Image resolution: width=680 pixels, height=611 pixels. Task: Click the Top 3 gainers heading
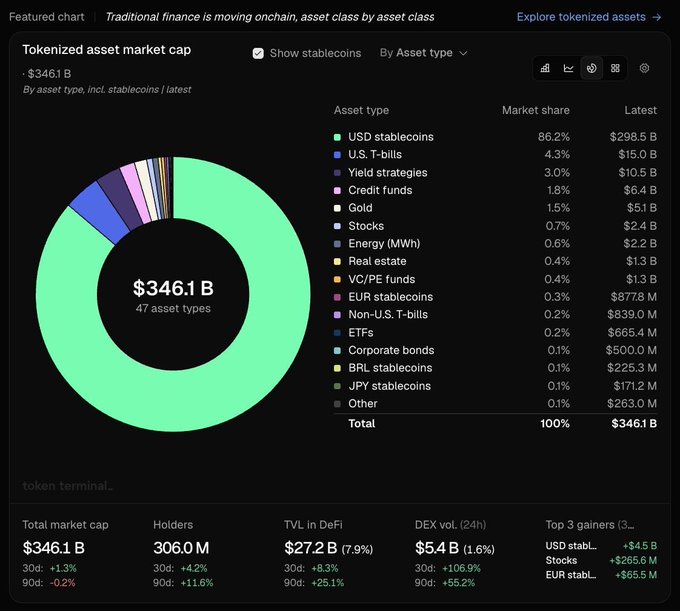(x=590, y=525)
